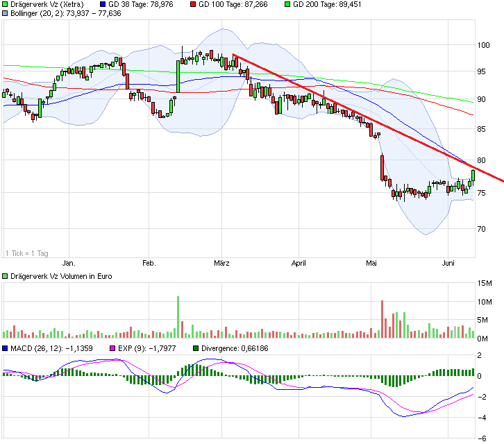Click the Jan. label on the time axis
The width and height of the screenshot is (504, 444).
[x=69, y=264]
